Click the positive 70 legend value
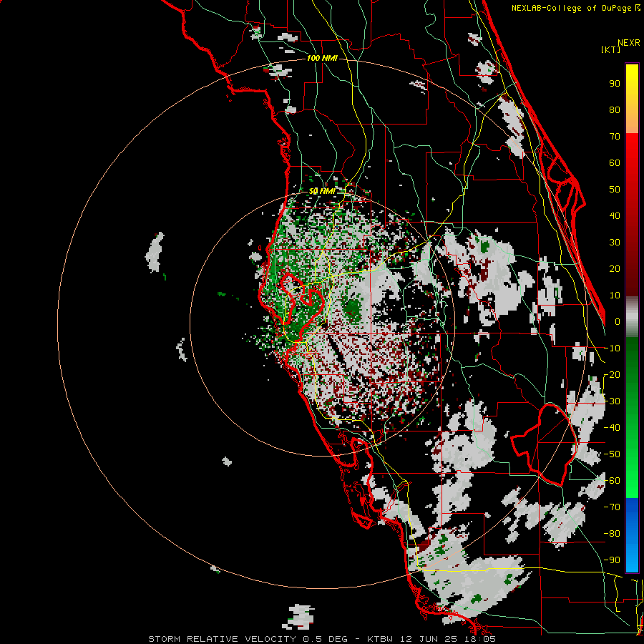 coord(615,137)
